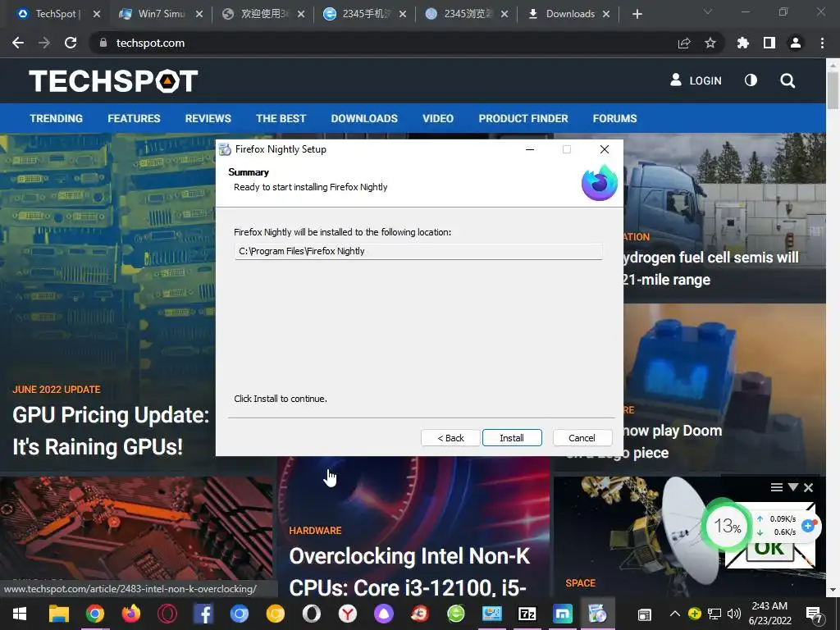Click the LOGIN link with user icon
Viewport: 840px width, 630px height.
696,80
